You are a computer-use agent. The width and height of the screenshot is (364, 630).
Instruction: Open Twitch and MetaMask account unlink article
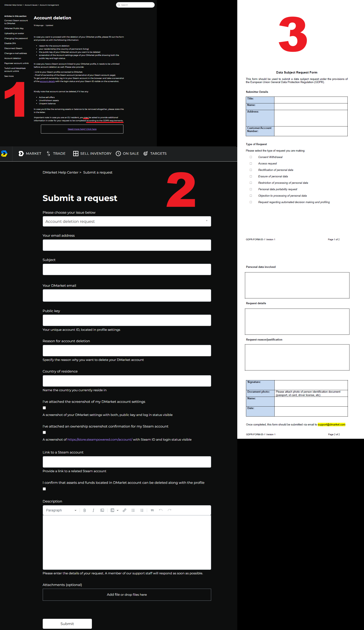pyautogui.click(x=15, y=70)
